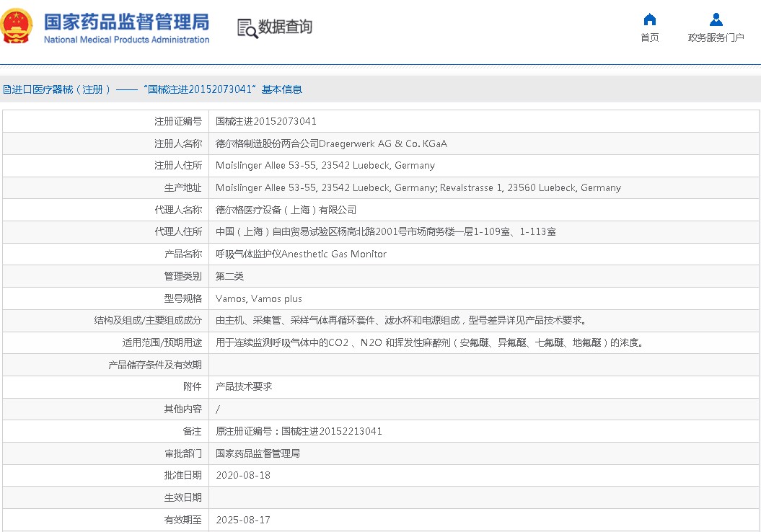Viewport: 761px width, 532px height.
Task: Click the document icon before 进口医疗器械（注册）
Action: click(7, 88)
